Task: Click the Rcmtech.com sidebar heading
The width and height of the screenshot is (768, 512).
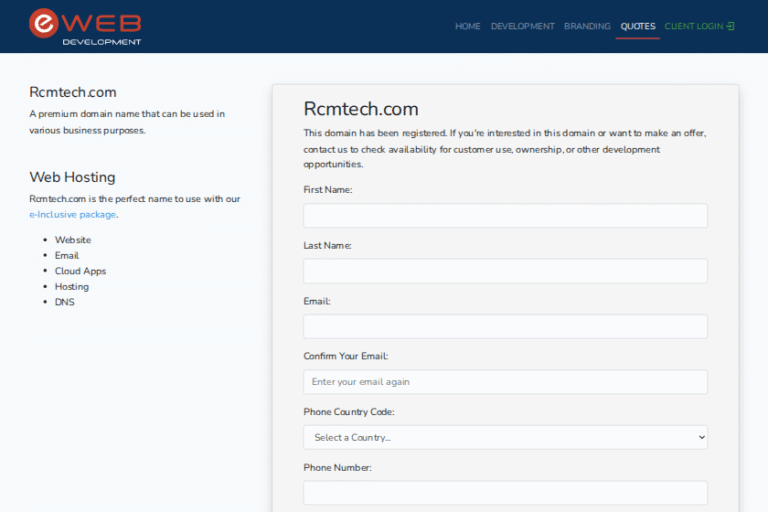Action: [73, 92]
